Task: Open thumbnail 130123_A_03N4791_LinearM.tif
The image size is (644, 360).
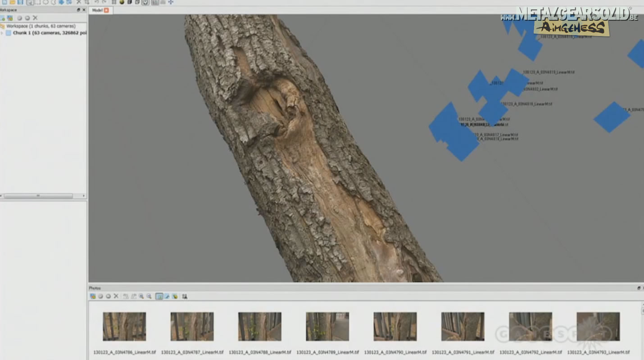Action: coord(463,326)
